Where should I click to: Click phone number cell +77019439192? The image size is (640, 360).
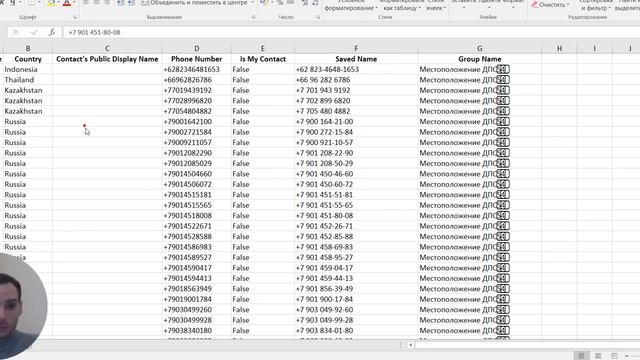click(196, 90)
